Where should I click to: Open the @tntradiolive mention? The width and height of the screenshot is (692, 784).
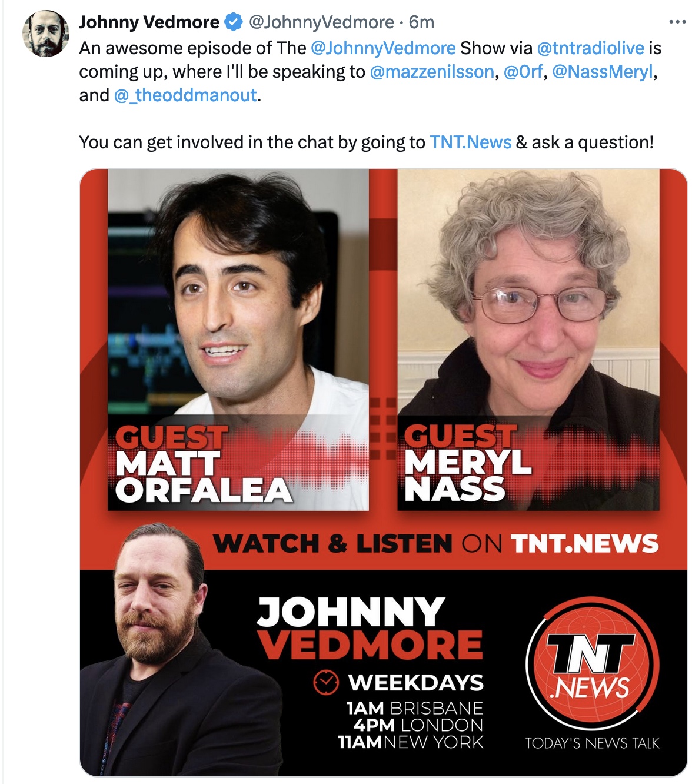(590, 48)
